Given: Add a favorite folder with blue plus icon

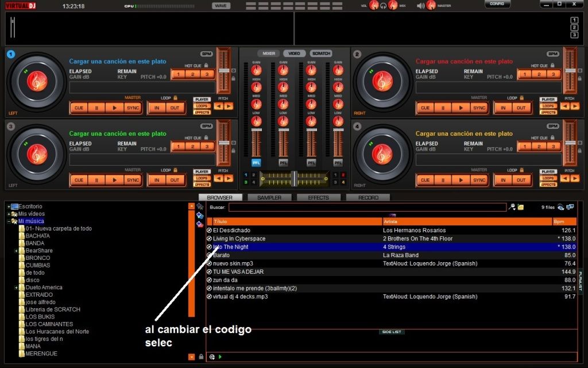Looking at the screenshot, I should click(x=200, y=216).
